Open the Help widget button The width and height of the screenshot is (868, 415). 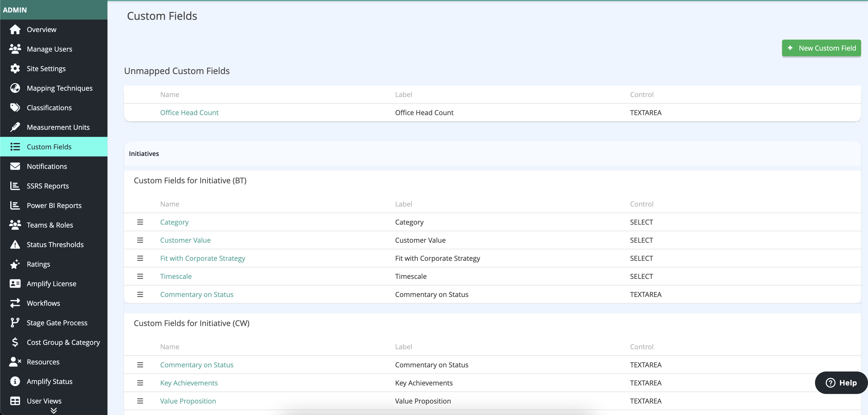tap(841, 383)
